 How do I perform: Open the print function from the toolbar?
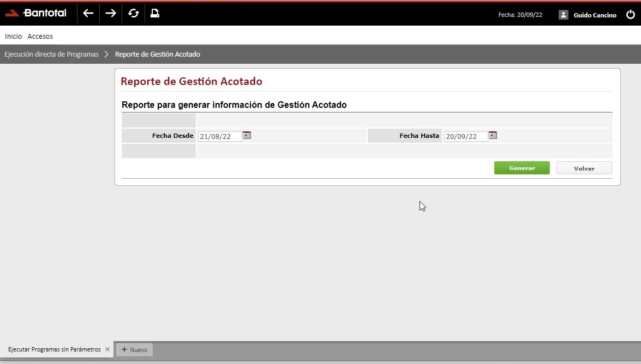click(x=154, y=13)
